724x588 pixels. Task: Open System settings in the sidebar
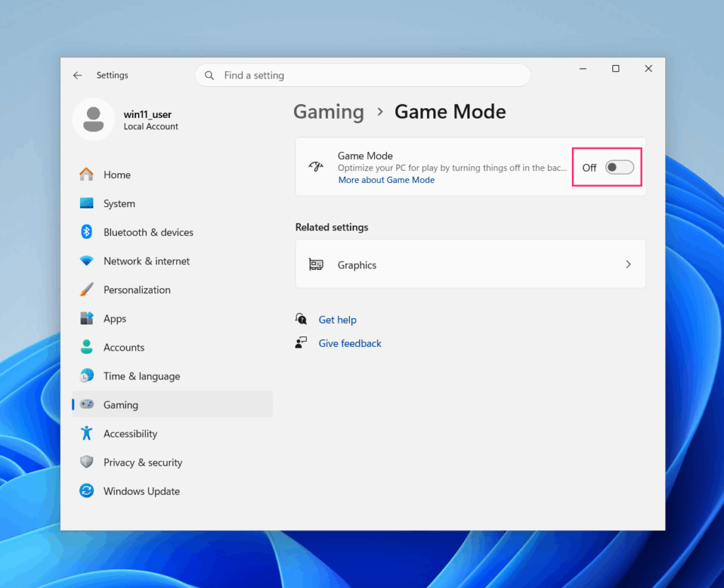(173, 204)
